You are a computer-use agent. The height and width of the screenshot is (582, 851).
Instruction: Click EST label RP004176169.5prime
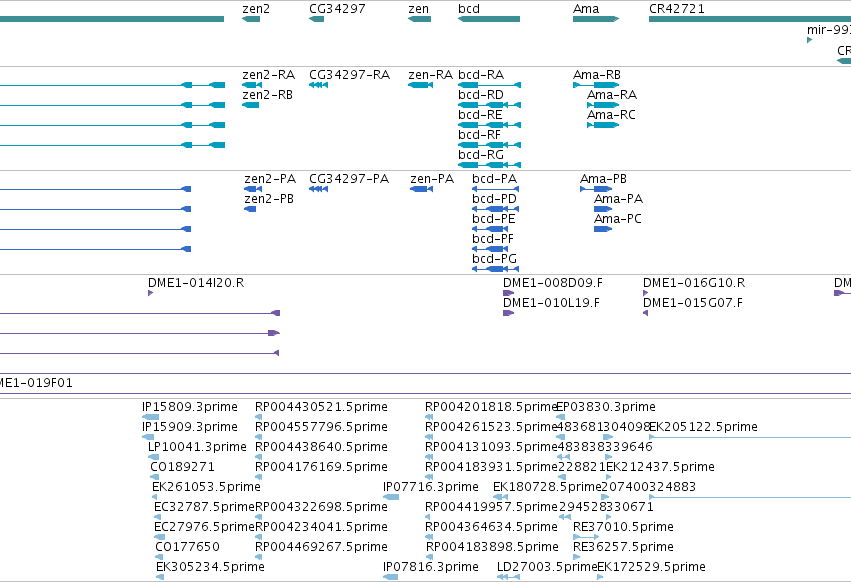[x=321, y=467]
